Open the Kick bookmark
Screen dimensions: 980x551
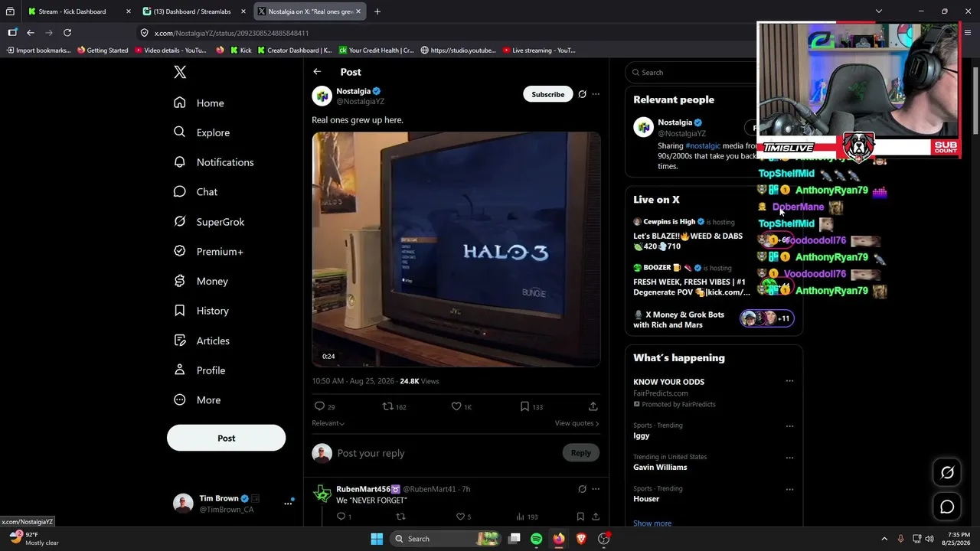pyautogui.click(x=240, y=51)
